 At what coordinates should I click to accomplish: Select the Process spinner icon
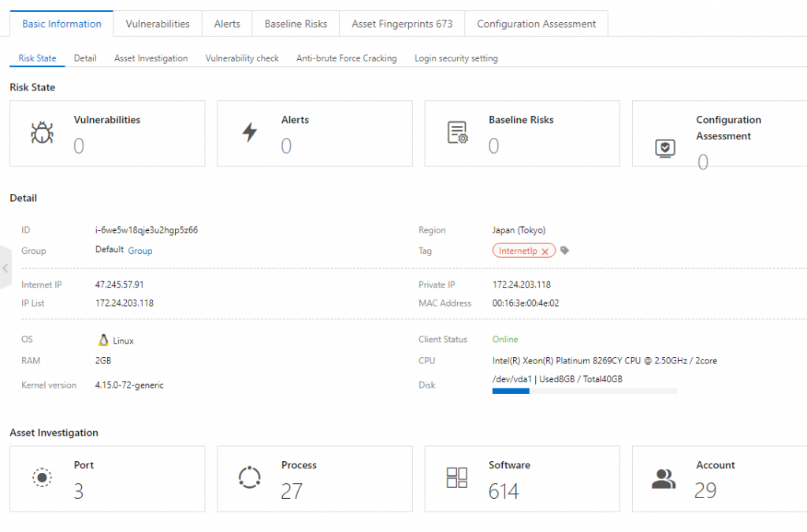point(250,478)
